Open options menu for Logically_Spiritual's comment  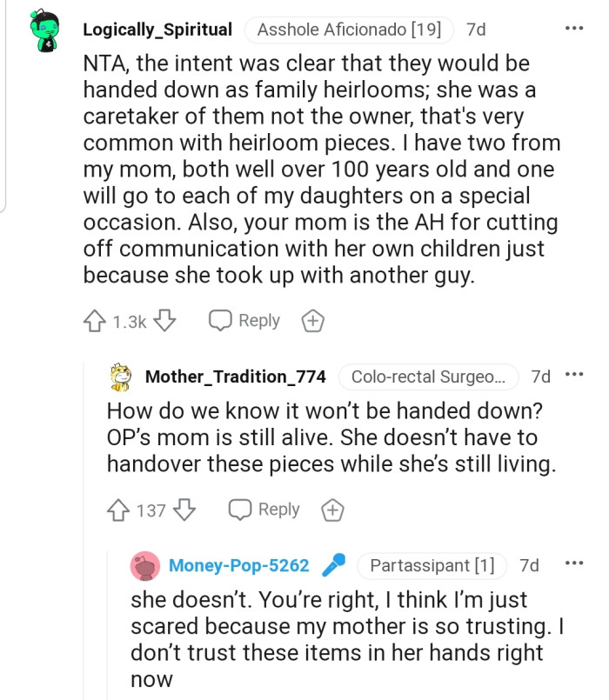tap(574, 29)
